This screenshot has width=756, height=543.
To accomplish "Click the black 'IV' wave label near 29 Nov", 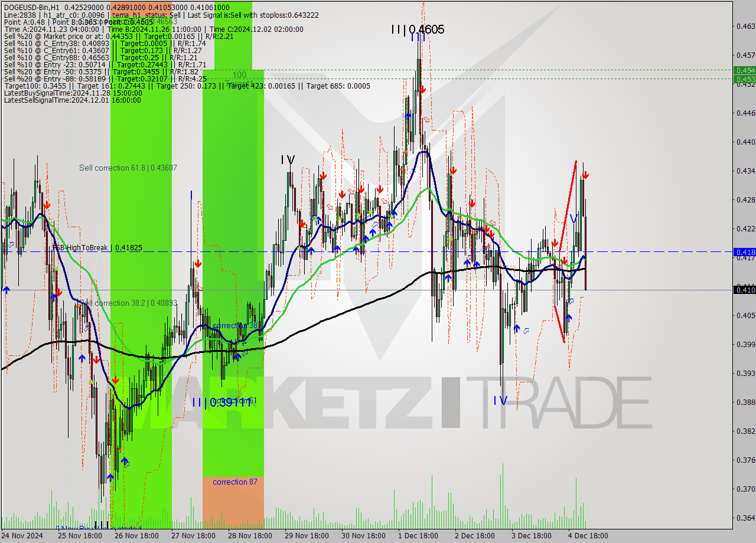I will [288, 160].
